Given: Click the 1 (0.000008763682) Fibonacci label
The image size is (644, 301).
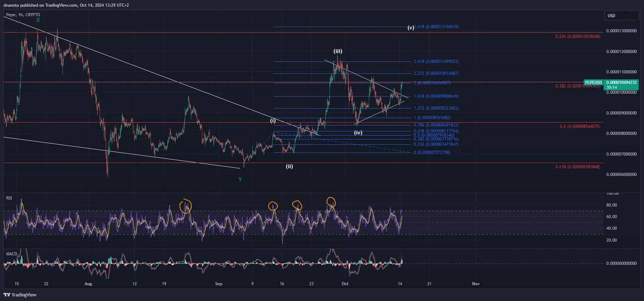Looking at the screenshot, I should pos(432,118).
